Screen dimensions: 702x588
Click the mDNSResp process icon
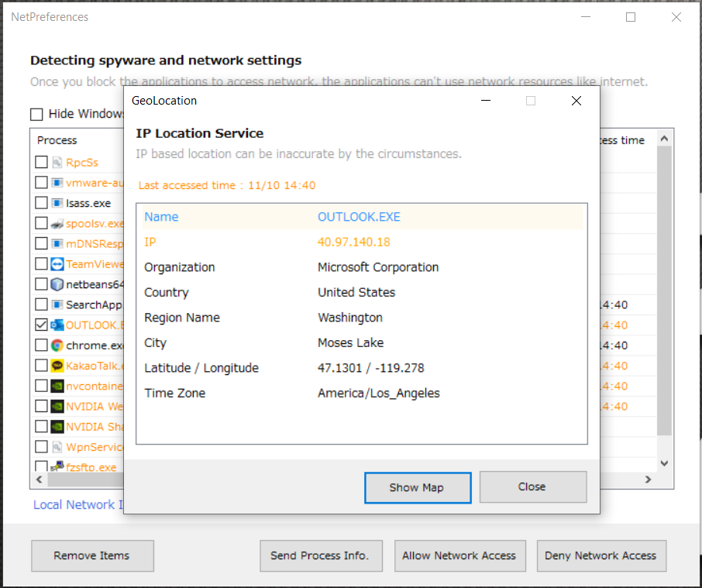click(57, 243)
